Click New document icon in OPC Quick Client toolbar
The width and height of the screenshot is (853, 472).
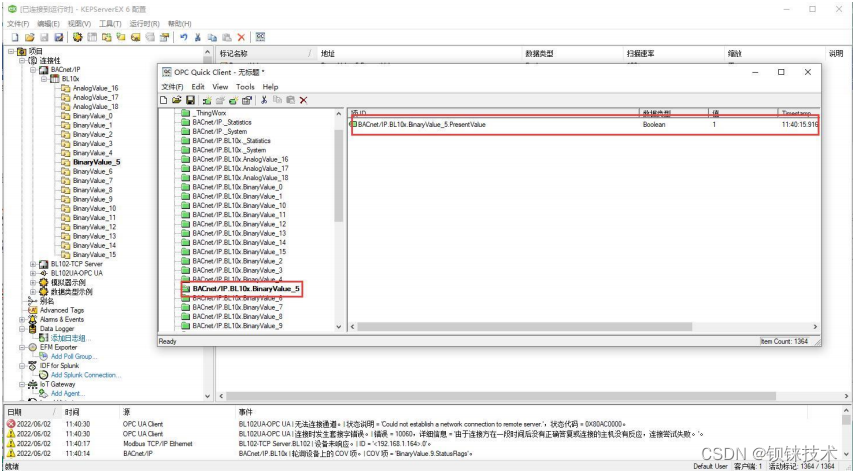[163, 100]
